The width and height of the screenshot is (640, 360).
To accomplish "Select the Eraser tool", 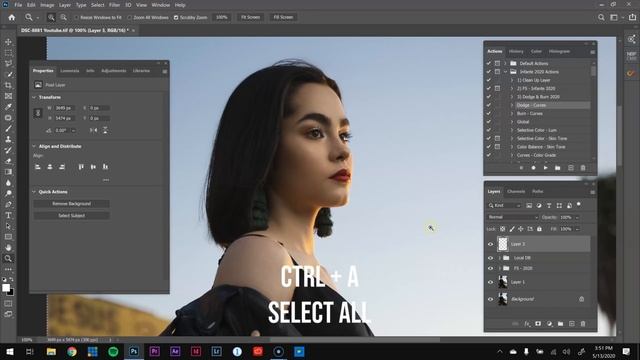I will (x=8, y=161).
